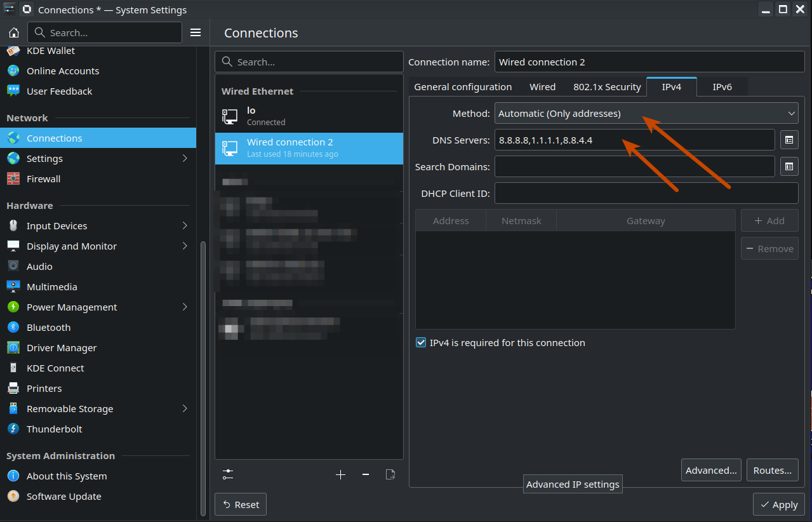The height and width of the screenshot is (522, 812).
Task: Click the Home icon in System Settings
Action: 14,33
